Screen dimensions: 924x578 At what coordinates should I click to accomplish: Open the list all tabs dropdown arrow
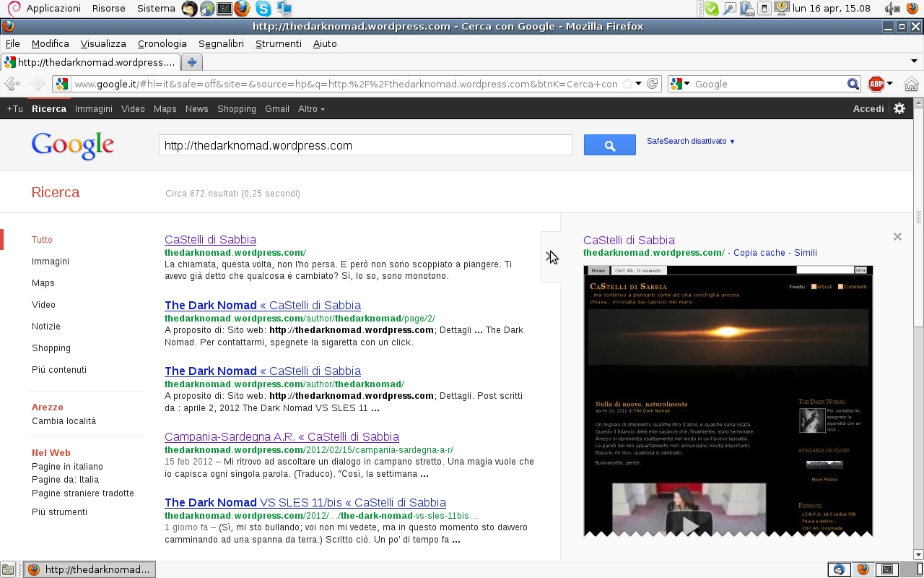914,61
